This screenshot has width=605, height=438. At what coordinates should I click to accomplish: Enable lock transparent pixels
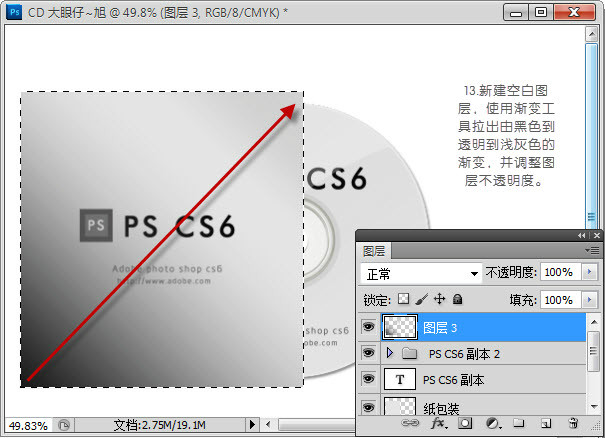(404, 299)
